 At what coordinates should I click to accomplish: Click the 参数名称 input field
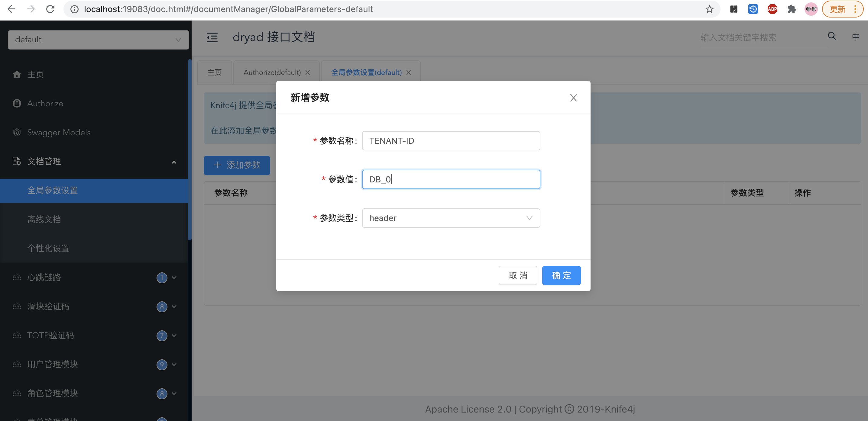coord(451,141)
